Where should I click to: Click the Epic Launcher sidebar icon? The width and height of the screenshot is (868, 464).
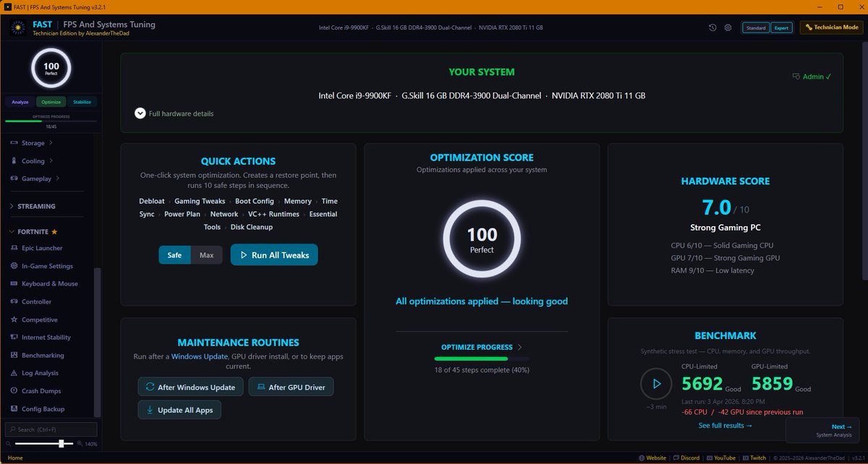(14, 248)
